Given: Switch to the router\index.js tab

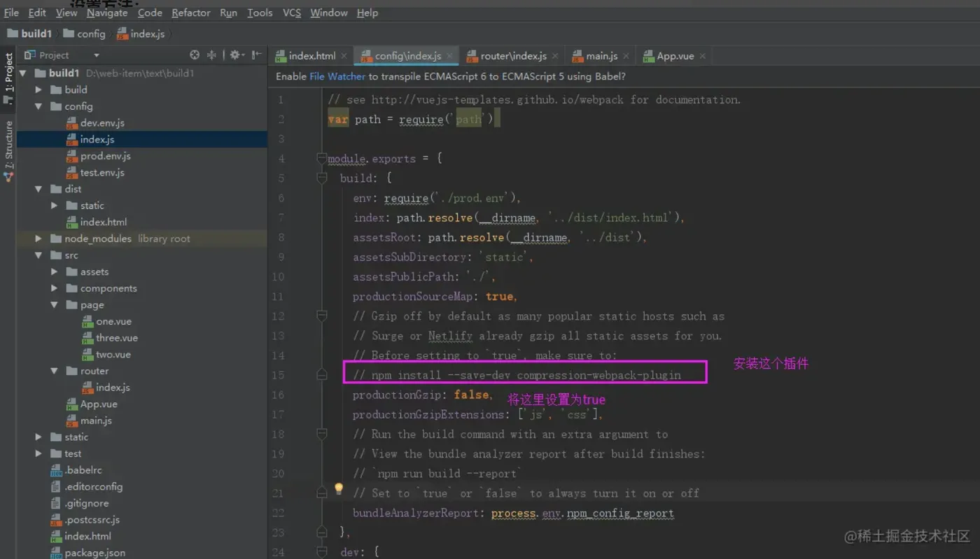Looking at the screenshot, I should (513, 56).
